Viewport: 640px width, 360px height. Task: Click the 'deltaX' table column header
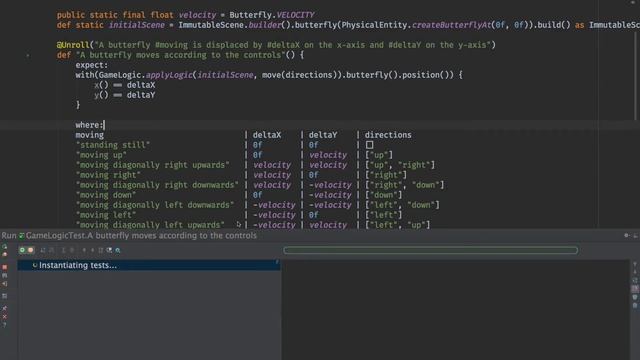point(267,135)
